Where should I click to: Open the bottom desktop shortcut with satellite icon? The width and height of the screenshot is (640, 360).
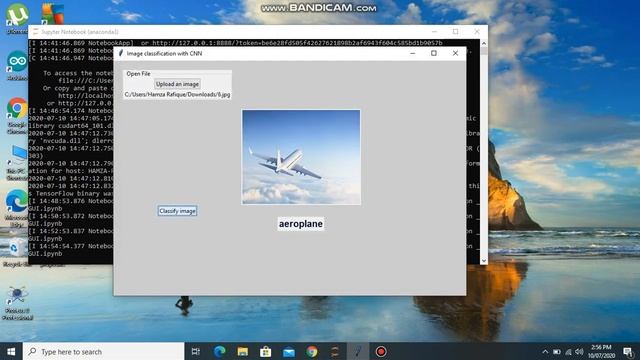click(x=17, y=303)
